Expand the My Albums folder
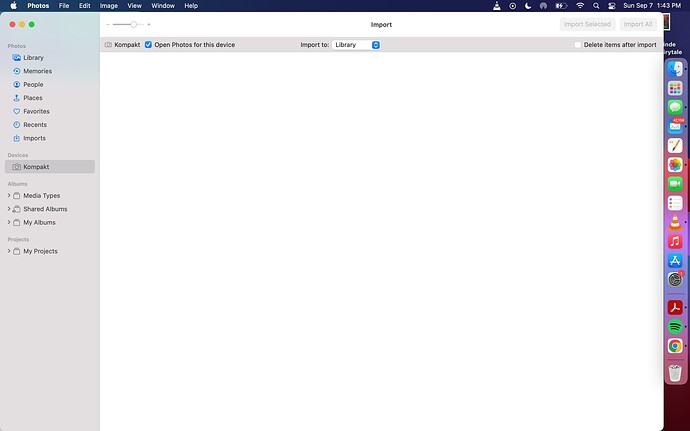Image resolution: width=690 pixels, height=431 pixels. click(9, 222)
